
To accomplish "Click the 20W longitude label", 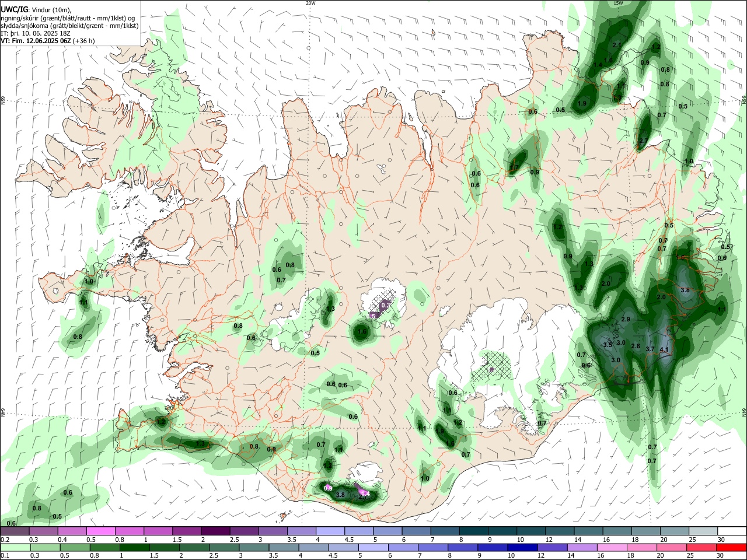I will [310, 3].
